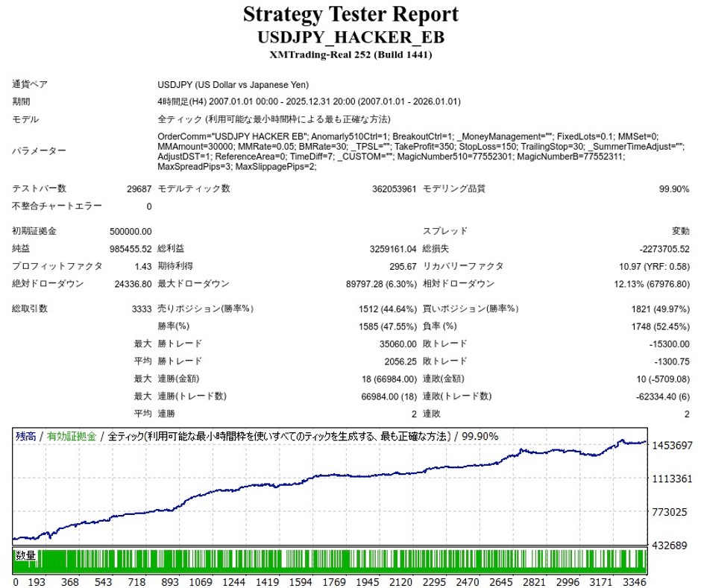
Task: Click the 通貨ペア row label
Action: (x=30, y=85)
